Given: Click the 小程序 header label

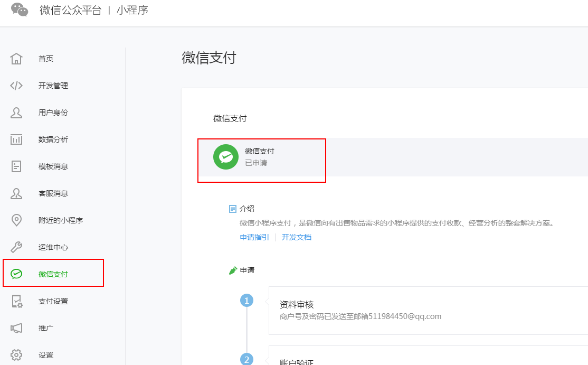Looking at the screenshot, I should pos(132,10).
